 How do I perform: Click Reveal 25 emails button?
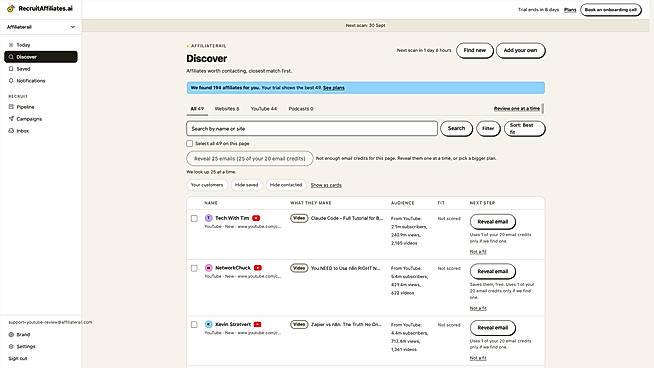tap(250, 159)
